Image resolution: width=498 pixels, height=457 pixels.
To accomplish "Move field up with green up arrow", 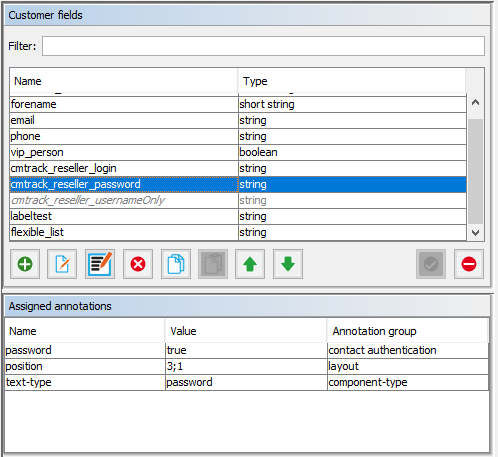I will (x=250, y=264).
